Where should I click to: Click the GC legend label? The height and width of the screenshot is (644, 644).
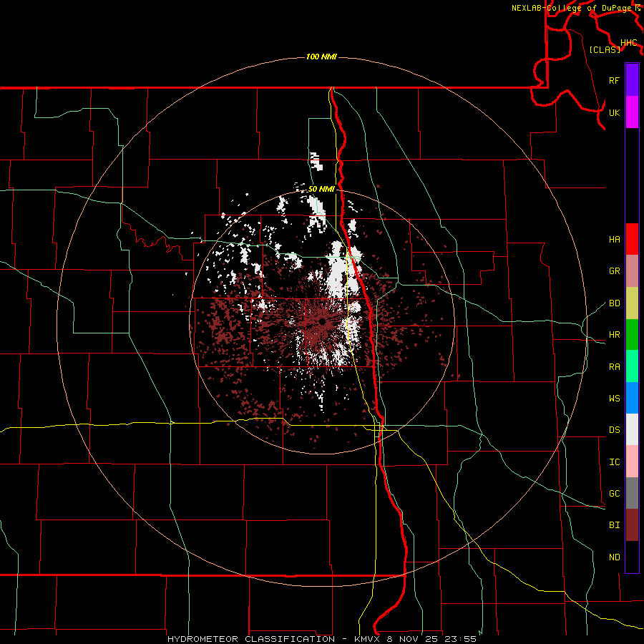614,494
